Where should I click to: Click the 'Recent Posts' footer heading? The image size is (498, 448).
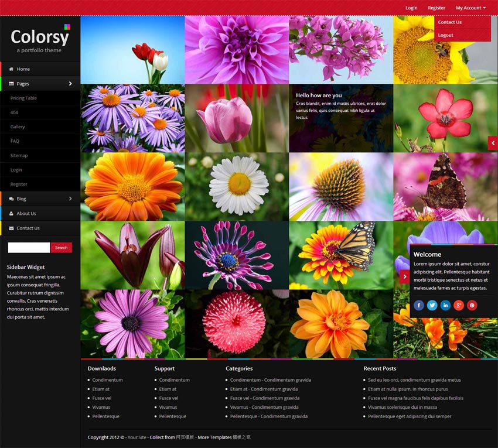pyautogui.click(x=380, y=368)
